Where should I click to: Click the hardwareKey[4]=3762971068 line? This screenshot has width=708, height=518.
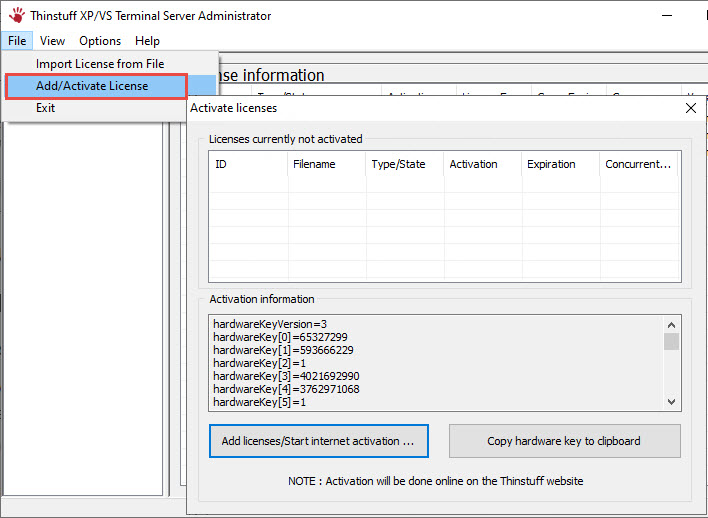pos(286,389)
